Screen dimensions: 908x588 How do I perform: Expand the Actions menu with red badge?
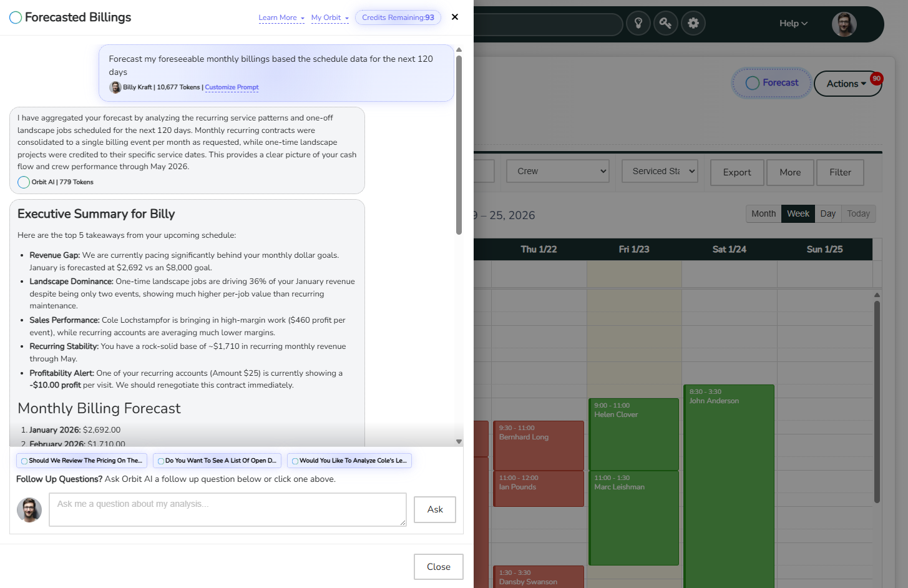(847, 83)
